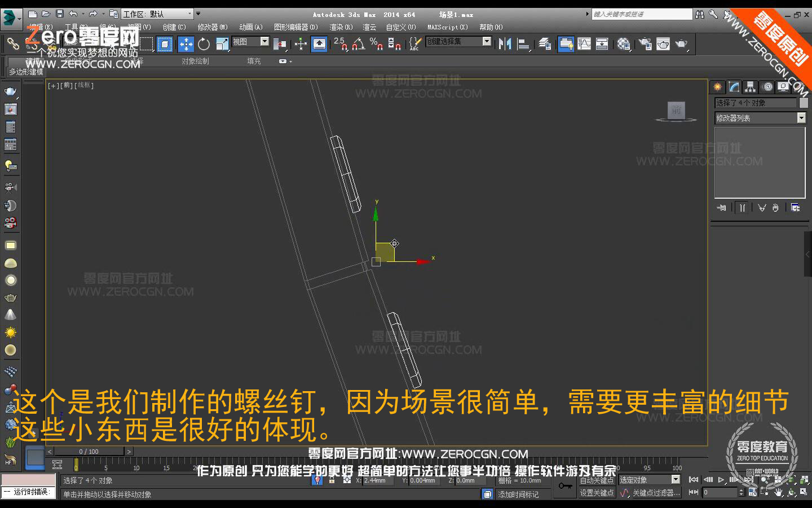
Task: Open the Curve Editor
Action: click(584, 44)
